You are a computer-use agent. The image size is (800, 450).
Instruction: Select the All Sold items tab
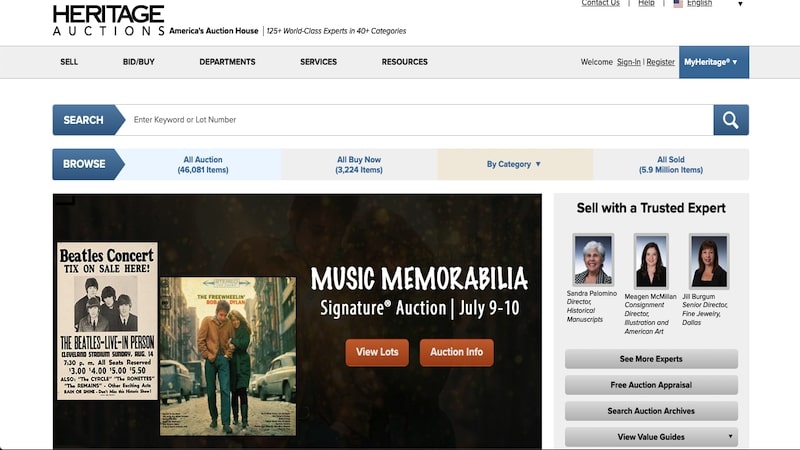pyautogui.click(x=671, y=164)
